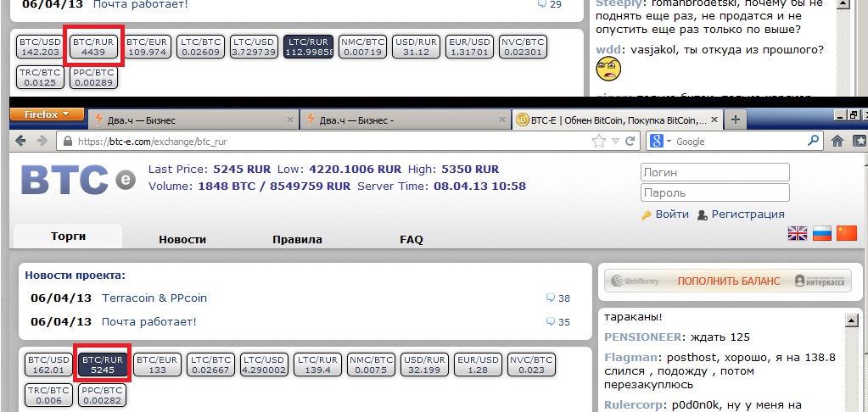
Task: Open the Новости tab
Action: tap(182, 239)
